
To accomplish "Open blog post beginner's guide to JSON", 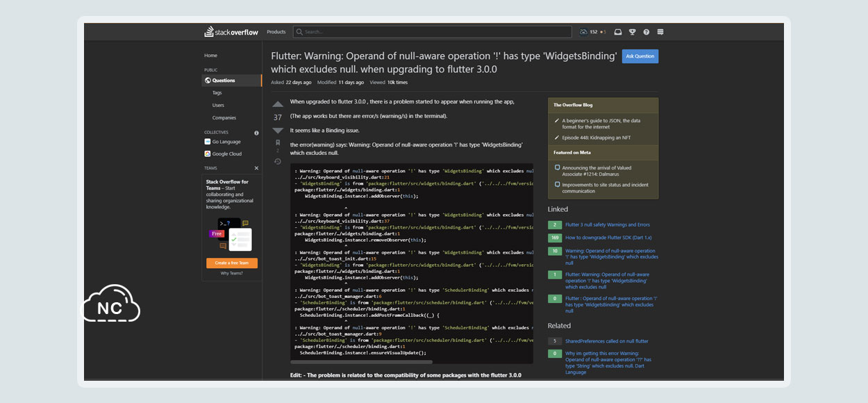I will point(601,124).
